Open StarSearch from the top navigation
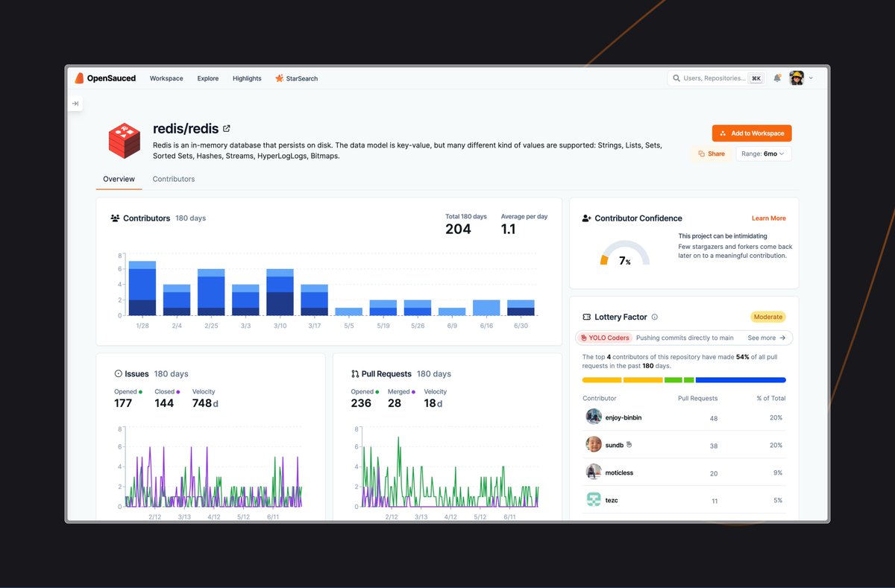 pyautogui.click(x=297, y=78)
